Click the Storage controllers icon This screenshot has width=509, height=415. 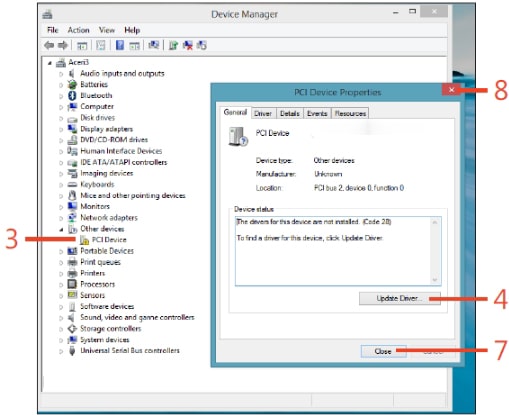pos(72,328)
